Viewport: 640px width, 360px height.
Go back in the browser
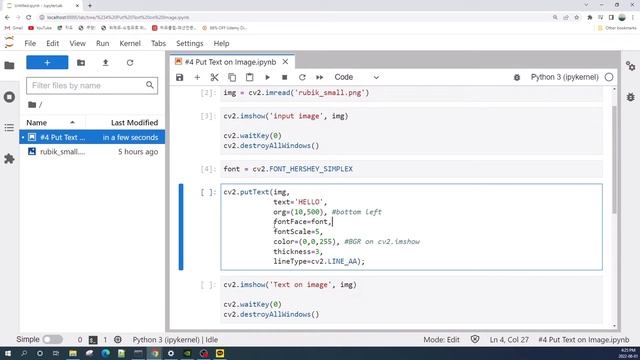click(x=7, y=18)
